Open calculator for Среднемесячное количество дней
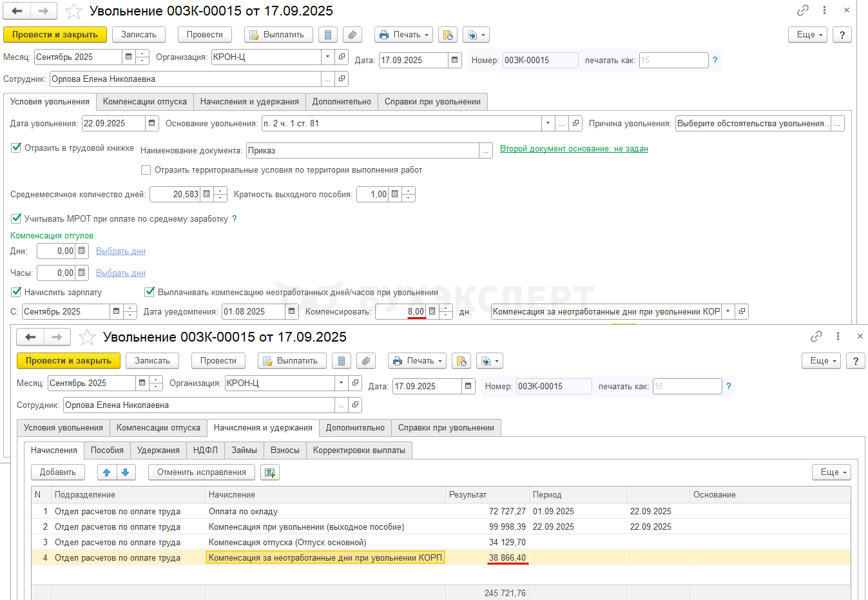Image resolution: width=868 pixels, height=600 pixels. click(207, 194)
